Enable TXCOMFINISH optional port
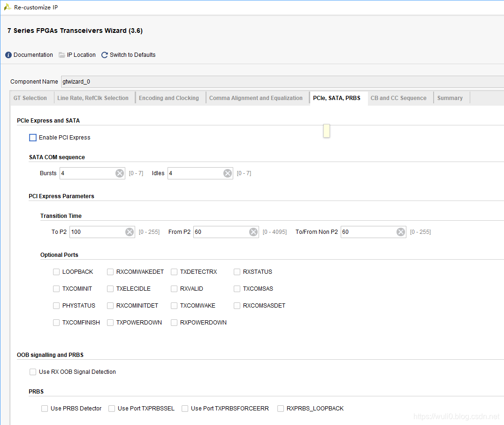504x425 pixels. pyautogui.click(x=56, y=323)
